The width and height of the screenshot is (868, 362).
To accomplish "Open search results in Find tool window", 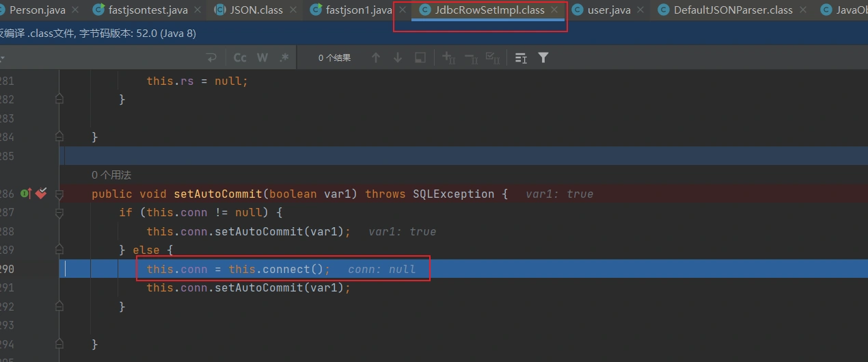I will point(521,58).
